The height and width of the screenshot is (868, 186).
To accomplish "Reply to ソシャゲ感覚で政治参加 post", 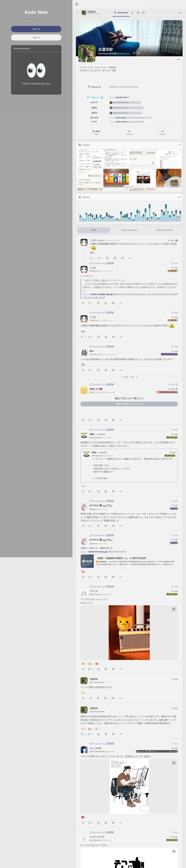I will pos(83,698).
